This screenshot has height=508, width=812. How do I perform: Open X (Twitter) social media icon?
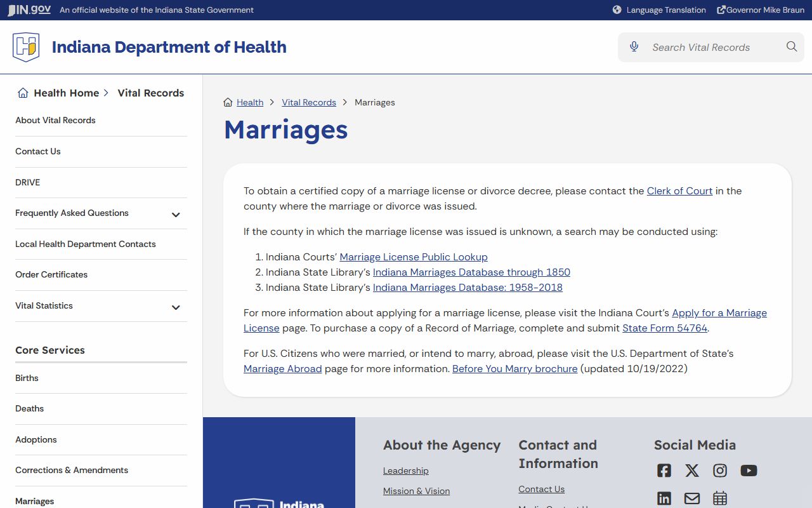tap(692, 471)
